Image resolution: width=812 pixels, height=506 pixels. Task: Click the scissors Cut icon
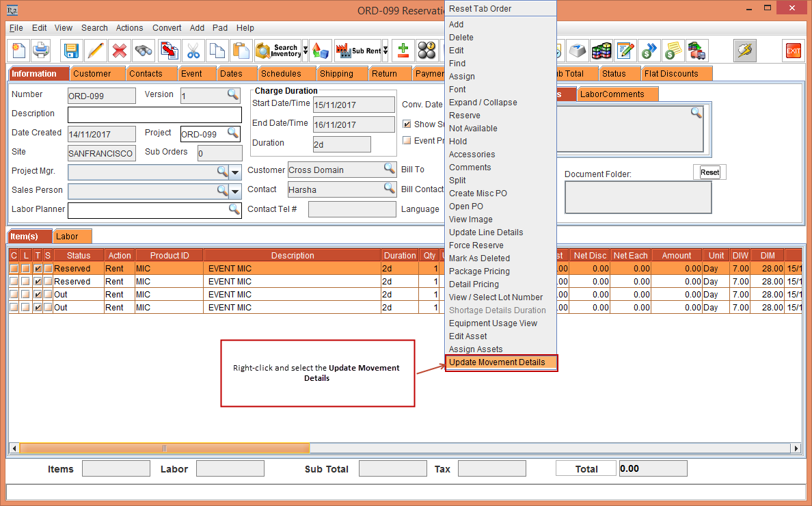pos(193,51)
